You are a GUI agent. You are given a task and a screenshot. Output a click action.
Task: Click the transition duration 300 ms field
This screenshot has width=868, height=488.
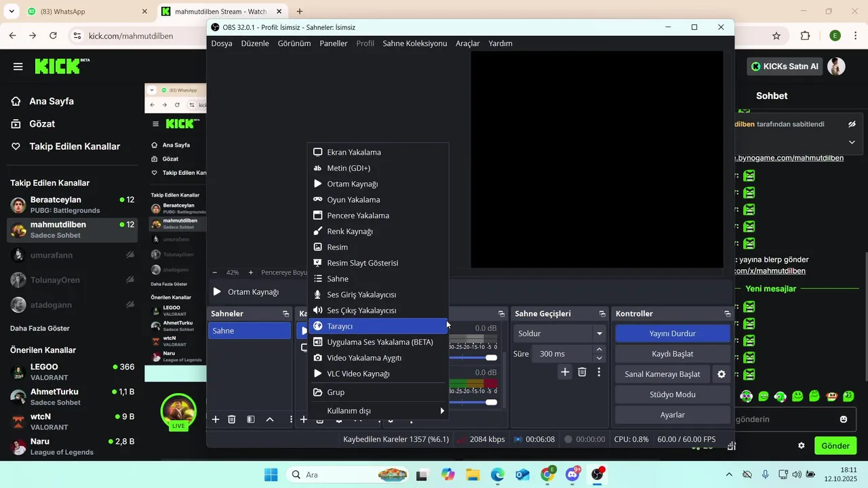[x=562, y=354]
